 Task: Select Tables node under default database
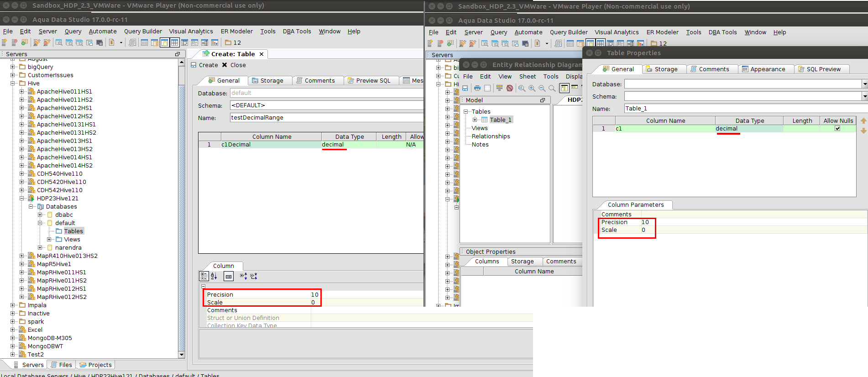pyautogui.click(x=73, y=231)
